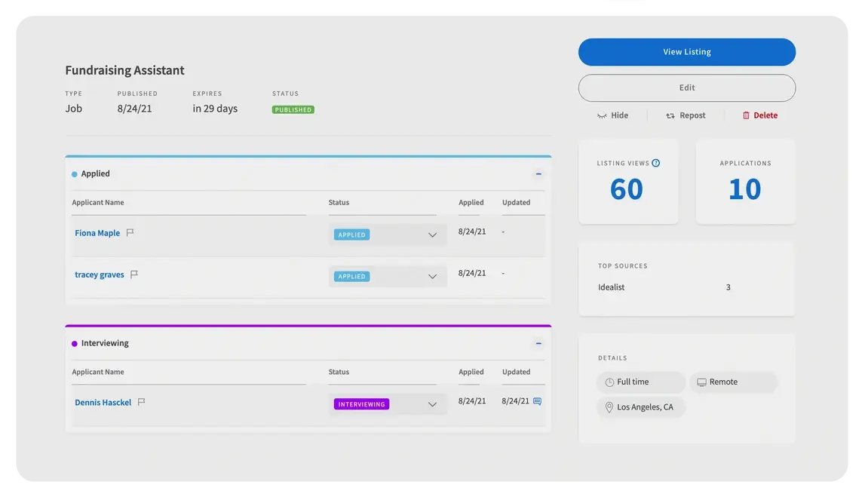The height and width of the screenshot is (497, 868).
Task: Click the Status column header in Applied section
Action: point(339,203)
